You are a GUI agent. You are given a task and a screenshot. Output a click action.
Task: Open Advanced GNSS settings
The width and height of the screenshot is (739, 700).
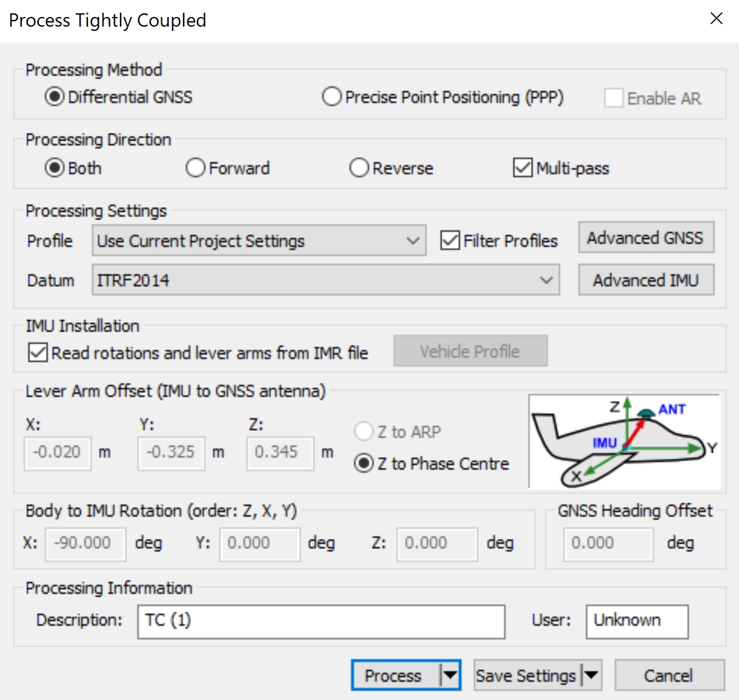(646, 238)
